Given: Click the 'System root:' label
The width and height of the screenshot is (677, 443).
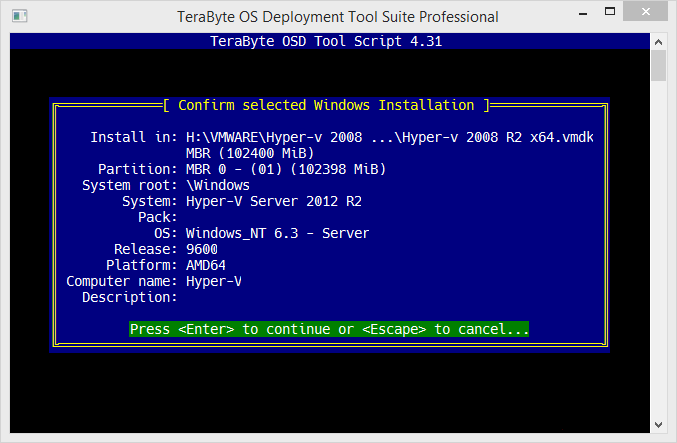Looking at the screenshot, I should point(130,185).
